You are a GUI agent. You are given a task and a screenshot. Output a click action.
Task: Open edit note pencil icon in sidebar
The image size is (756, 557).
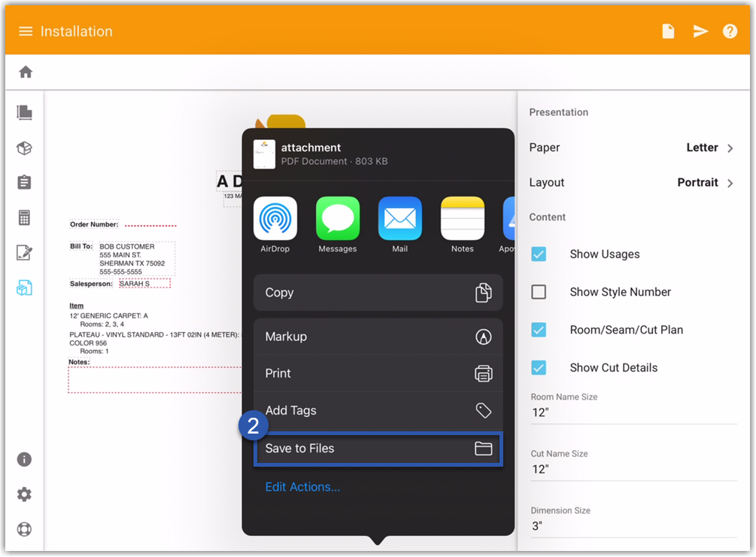pos(24,252)
